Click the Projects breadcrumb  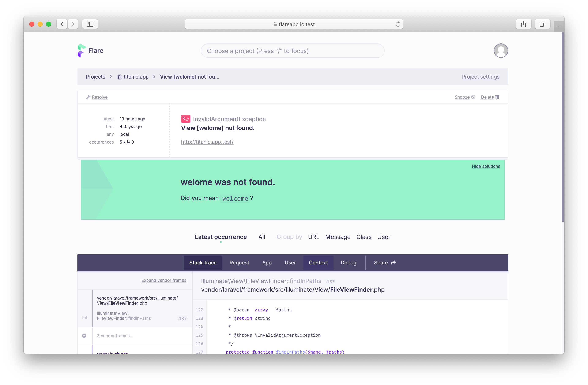tap(95, 77)
